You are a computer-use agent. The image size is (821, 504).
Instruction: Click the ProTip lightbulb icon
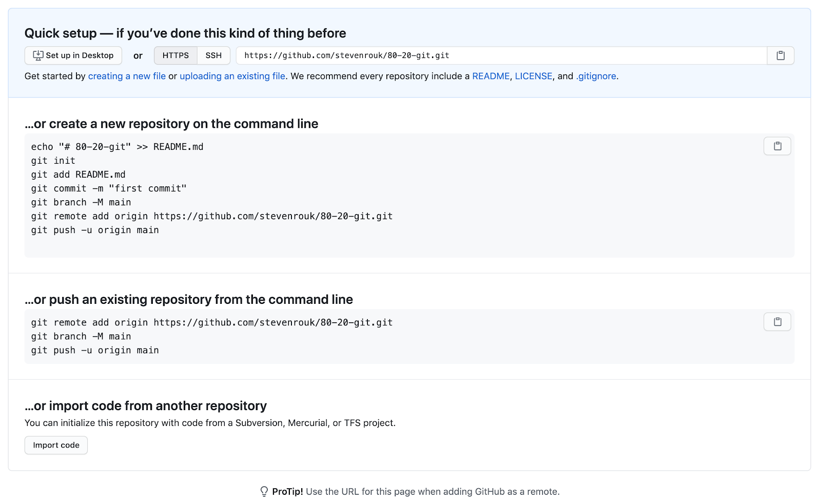tap(264, 492)
